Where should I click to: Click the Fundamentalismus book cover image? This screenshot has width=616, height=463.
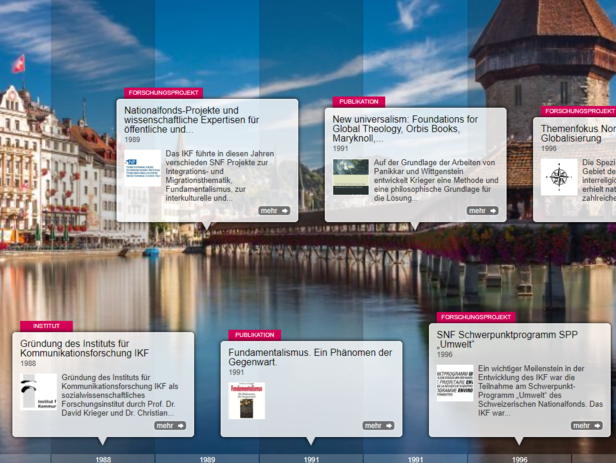tap(246, 400)
